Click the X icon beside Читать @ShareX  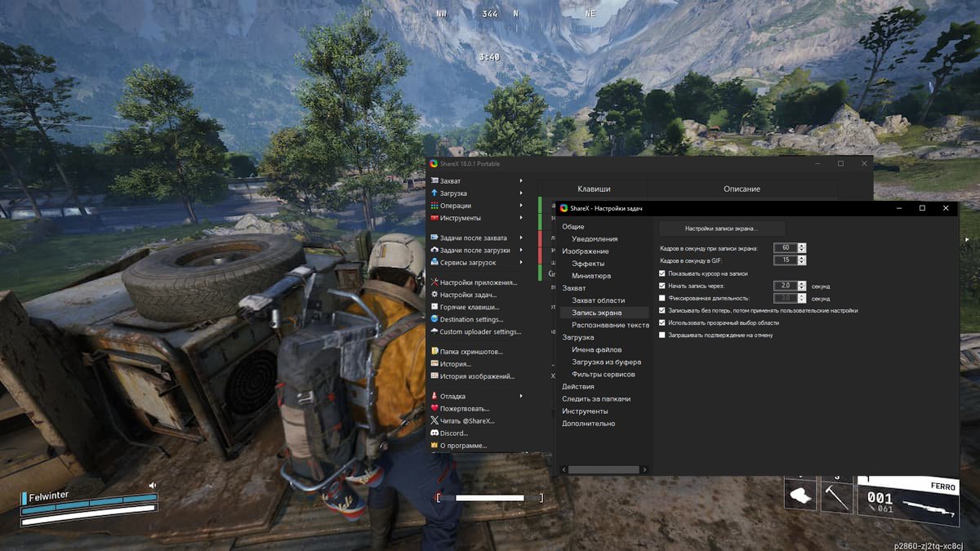coord(434,420)
